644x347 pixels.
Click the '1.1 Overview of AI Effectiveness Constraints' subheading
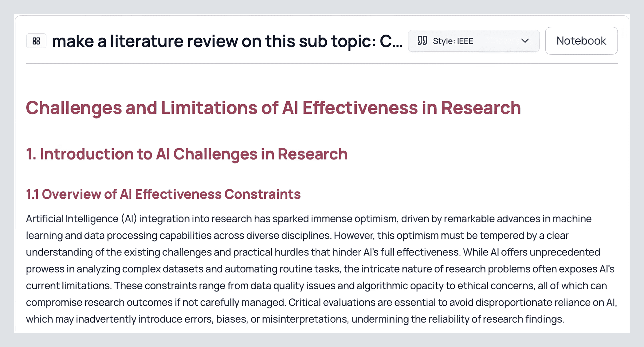click(163, 194)
